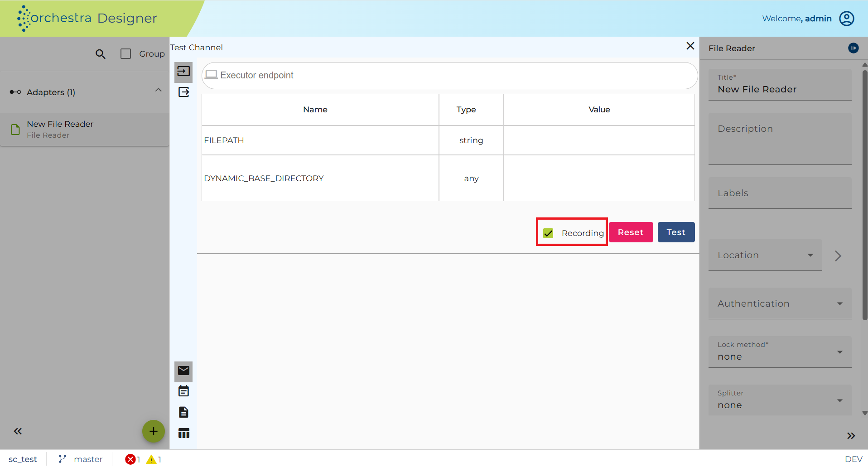Click the Reset button
Image resolution: width=868 pixels, height=467 pixels.
coord(631,232)
